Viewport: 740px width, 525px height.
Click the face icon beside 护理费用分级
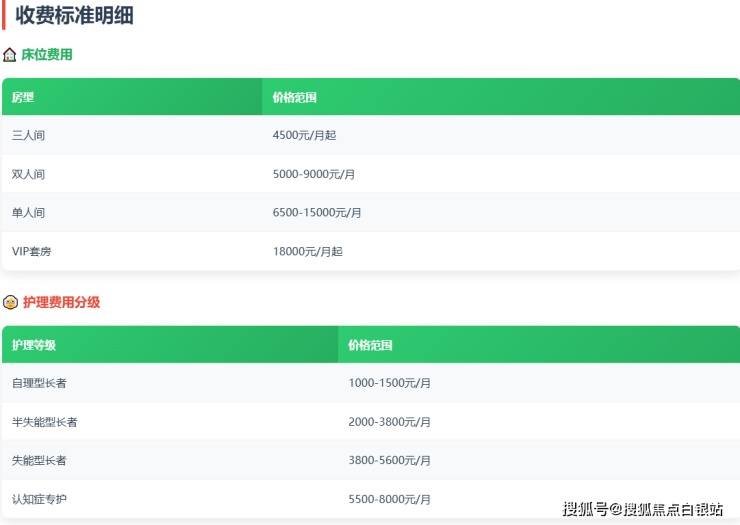10,302
